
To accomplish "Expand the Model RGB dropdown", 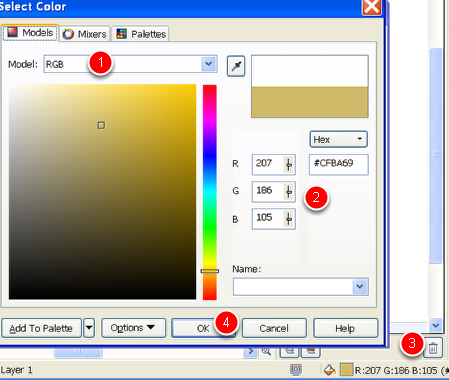I will [x=209, y=64].
